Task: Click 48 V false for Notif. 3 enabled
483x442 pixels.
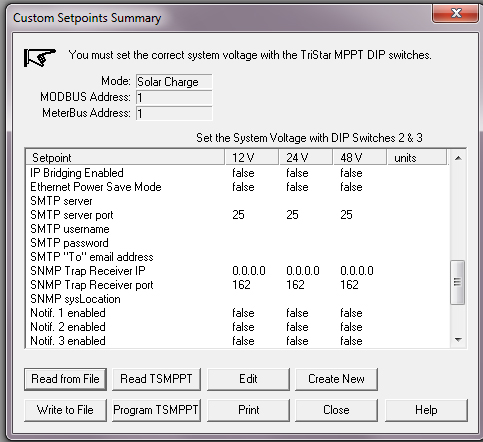Action: click(351, 341)
